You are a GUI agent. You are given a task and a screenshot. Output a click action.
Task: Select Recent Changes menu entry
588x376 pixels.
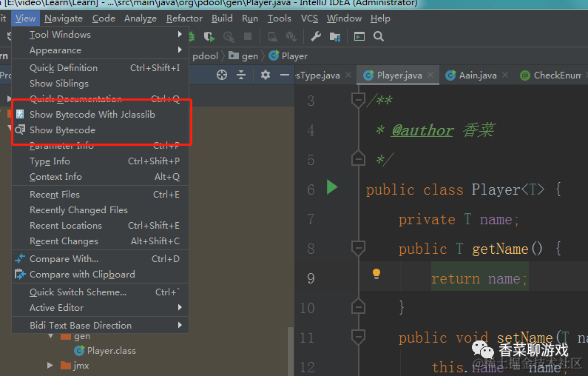pyautogui.click(x=100, y=241)
